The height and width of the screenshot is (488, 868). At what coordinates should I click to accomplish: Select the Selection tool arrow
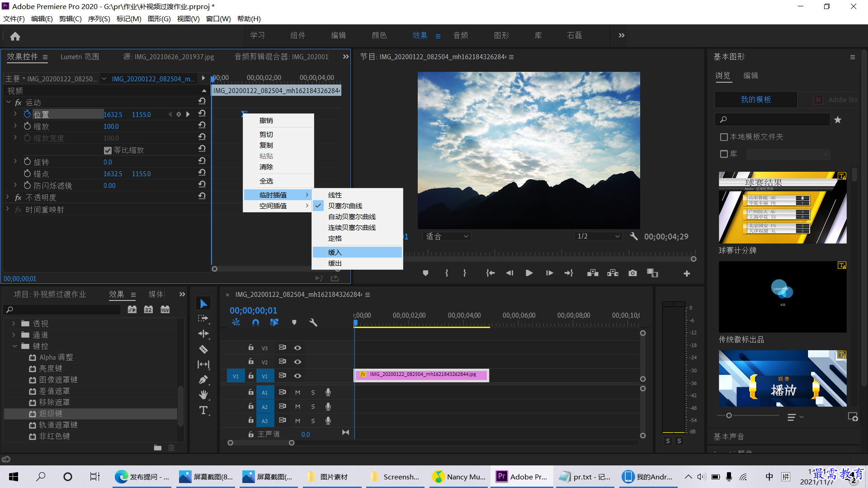click(x=203, y=304)
